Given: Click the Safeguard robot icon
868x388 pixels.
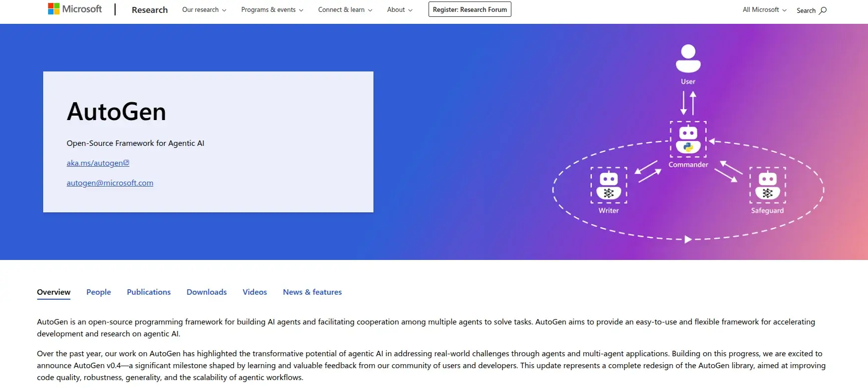Looking at the screenshot, I should coord(767,185).
